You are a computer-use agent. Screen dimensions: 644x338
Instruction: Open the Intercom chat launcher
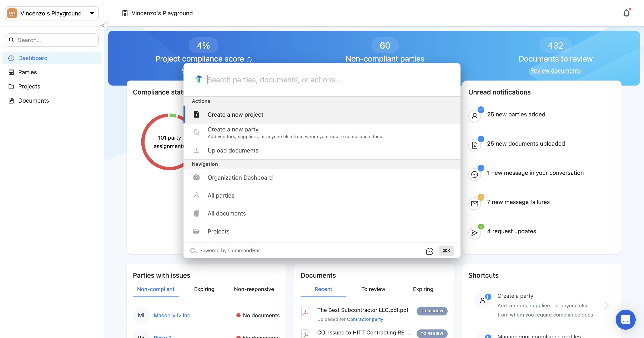[x=625, y=319]
